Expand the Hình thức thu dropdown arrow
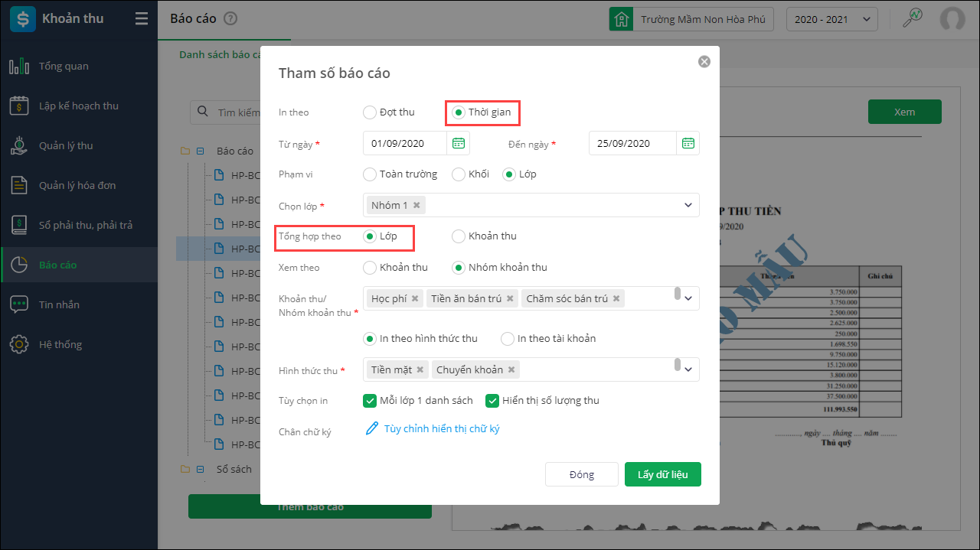The width and height of the screenshot is (980, 550). (x=688, y=369)
